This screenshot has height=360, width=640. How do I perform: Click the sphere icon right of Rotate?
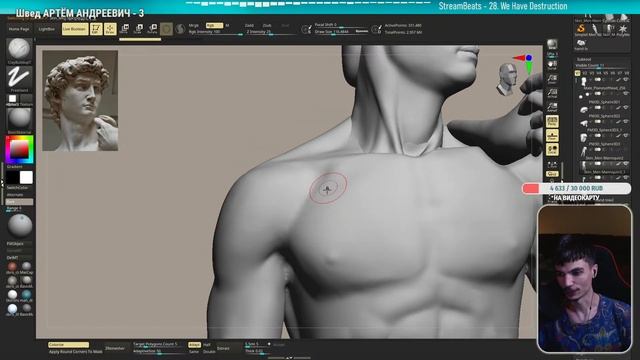(x=166, y=29)
